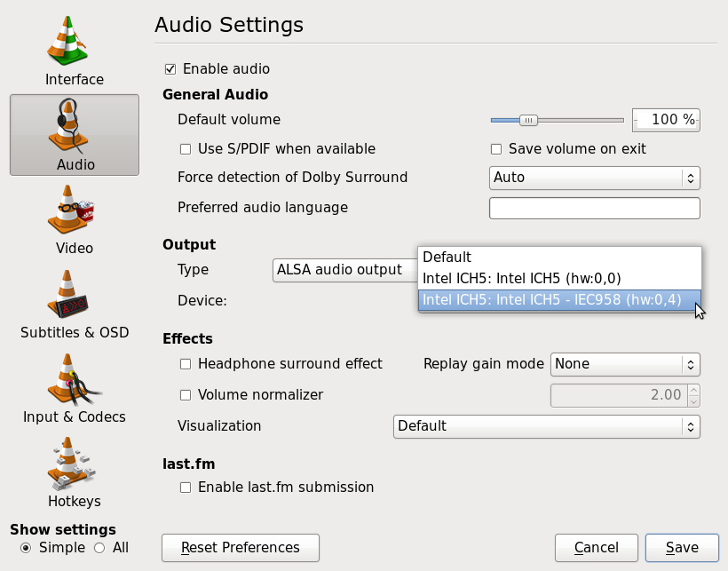This screenshot has width=728, height=571.
Task: Click the Default volume slider handle
Action: [528, 120]
